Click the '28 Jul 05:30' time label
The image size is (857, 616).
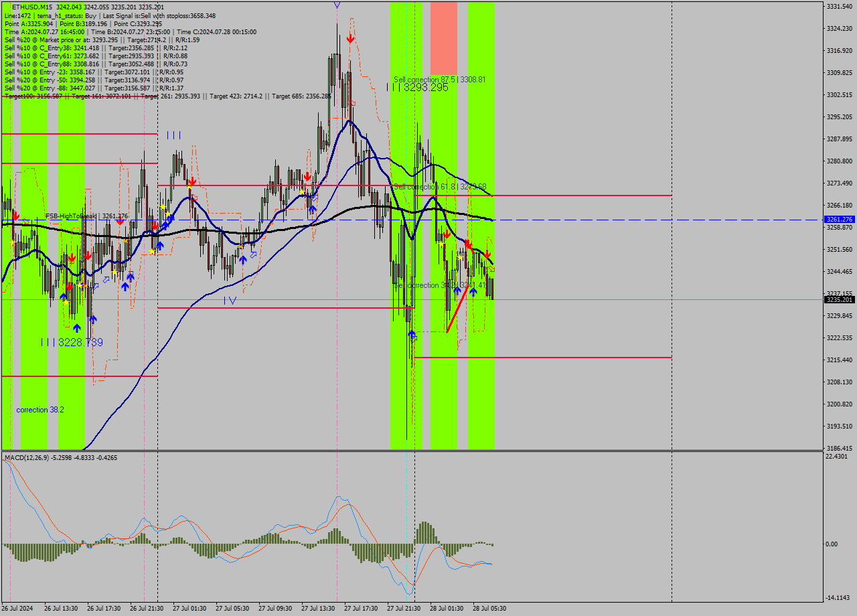(x=489, y=609)
